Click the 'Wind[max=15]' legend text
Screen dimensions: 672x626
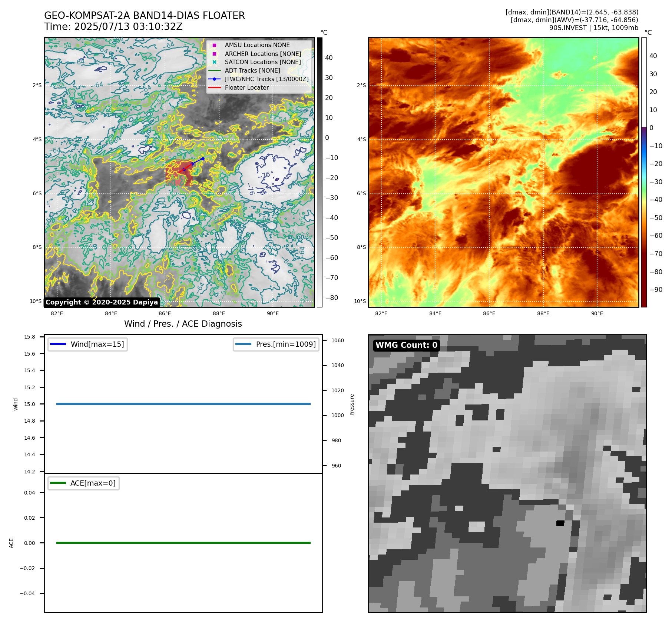(97, 344)
